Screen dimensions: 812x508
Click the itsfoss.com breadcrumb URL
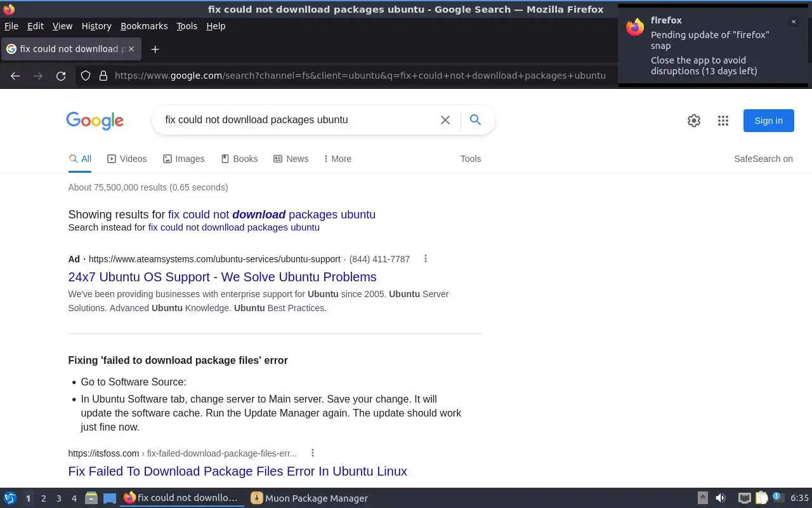tap(183, 453)
